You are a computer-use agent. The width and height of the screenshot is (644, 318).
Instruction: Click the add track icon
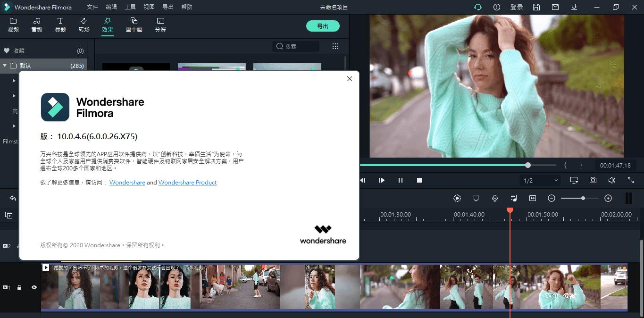point(9,215)
